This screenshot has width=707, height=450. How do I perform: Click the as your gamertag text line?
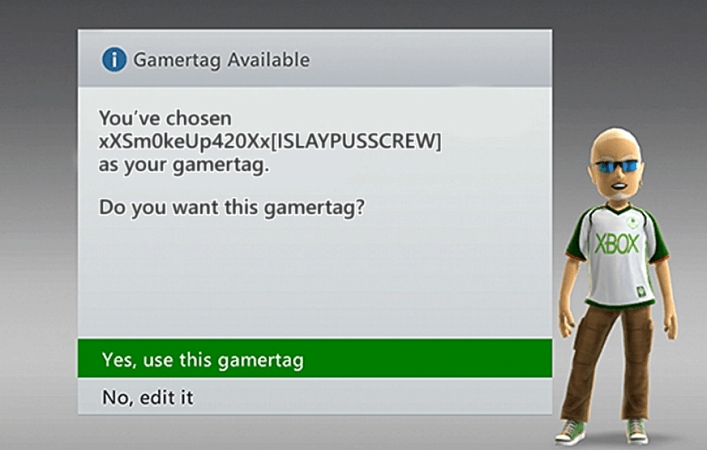click(x=184, y=165)
